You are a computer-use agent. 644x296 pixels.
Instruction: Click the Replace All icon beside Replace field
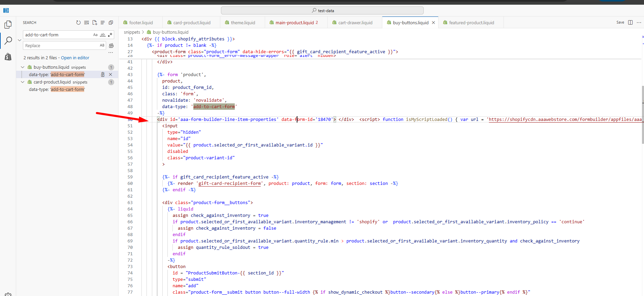point(111,45)
